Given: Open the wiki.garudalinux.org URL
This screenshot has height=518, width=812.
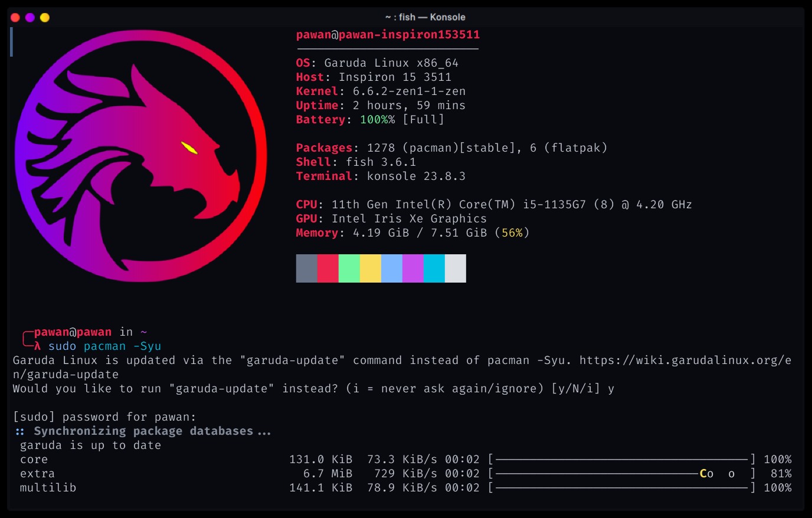Looking at the screenshot, I should coord(685,360).
